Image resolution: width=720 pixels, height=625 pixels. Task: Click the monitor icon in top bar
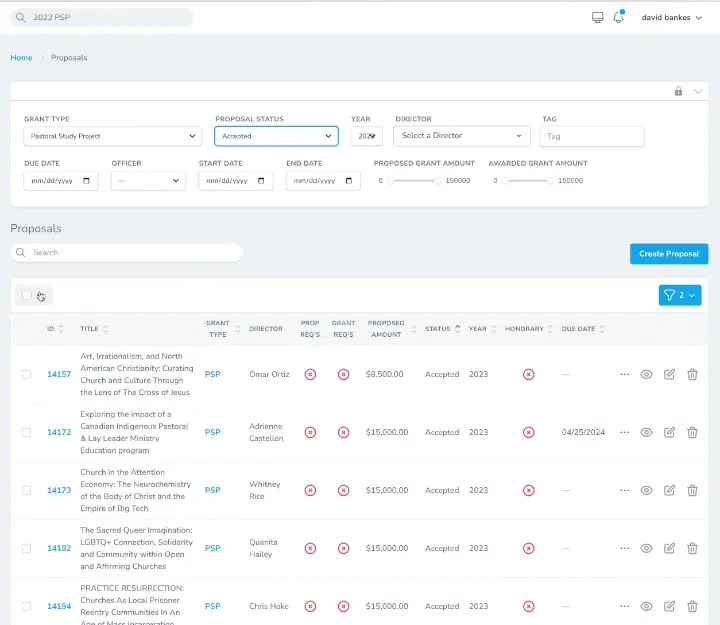click(x=598, y=17)
